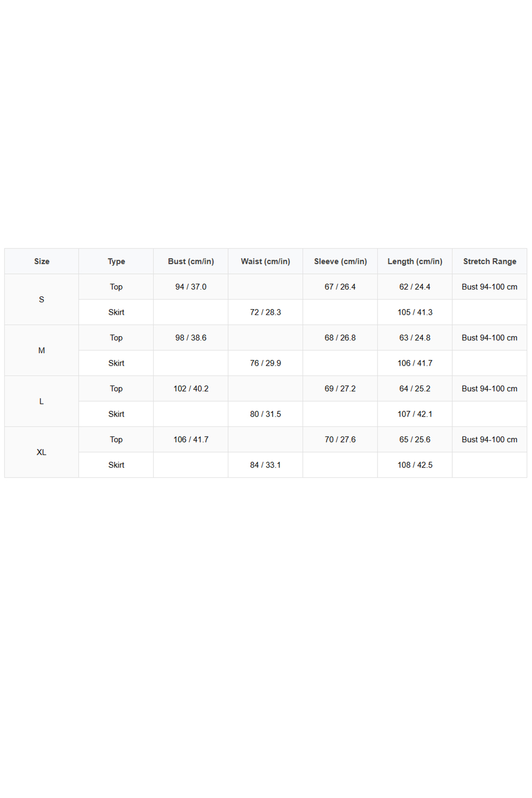Select the size XL row label
Screen dimensions: 532x798
(x=42, y=452)
